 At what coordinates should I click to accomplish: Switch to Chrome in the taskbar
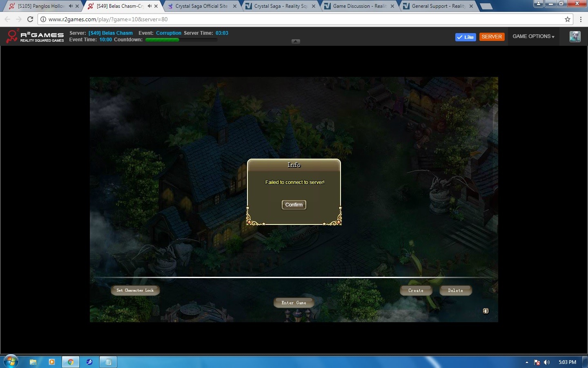(71, 362)
